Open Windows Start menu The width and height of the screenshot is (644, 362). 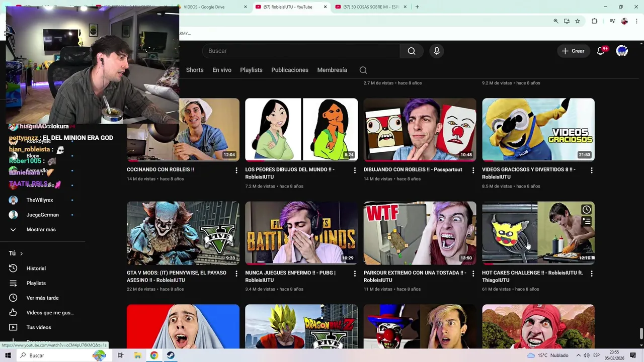click(8, 355)
